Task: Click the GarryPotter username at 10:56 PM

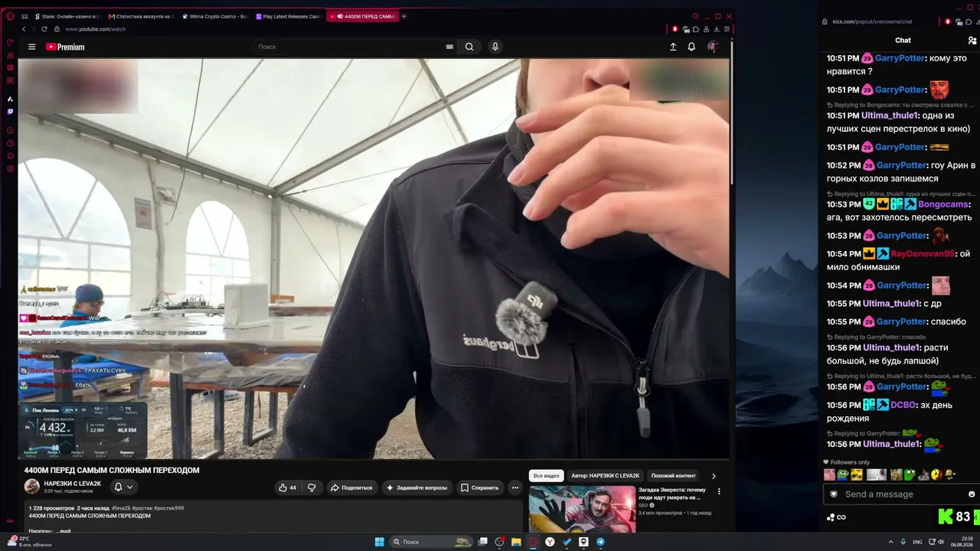Action: 900,387
